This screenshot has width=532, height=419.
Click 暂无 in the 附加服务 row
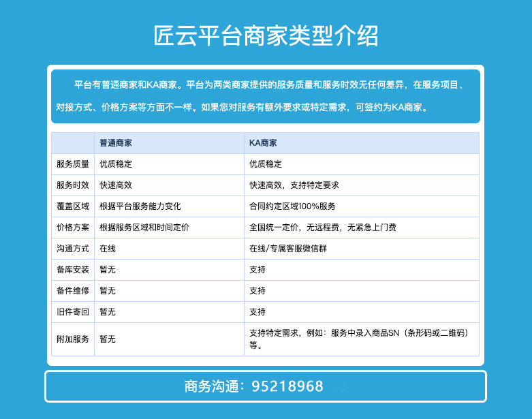tap(108, 339)
